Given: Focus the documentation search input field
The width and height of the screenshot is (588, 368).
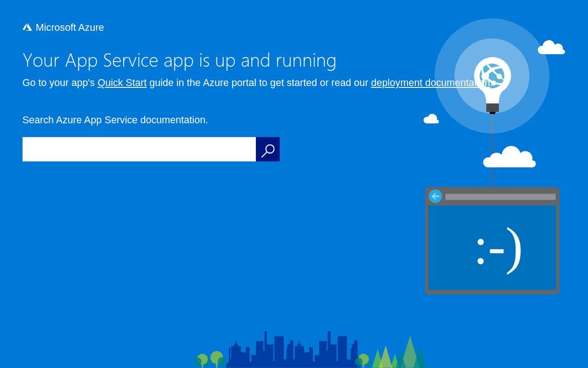Looking at the screenshot, I should tap(139, 149).
